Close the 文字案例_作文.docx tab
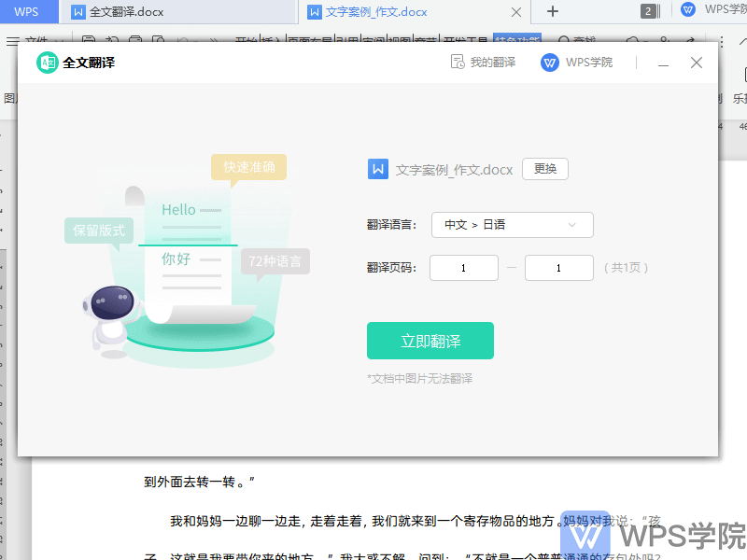This screenshot has width=747, height=560. [x=516, y=12]
